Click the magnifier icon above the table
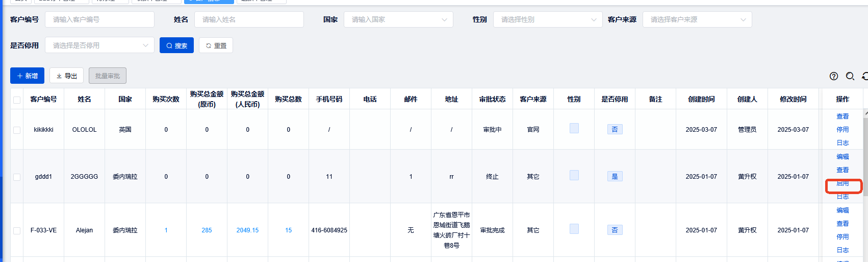The width and height of the screenshot is (868, 262). pyautogui.click(x=850, y=76)
